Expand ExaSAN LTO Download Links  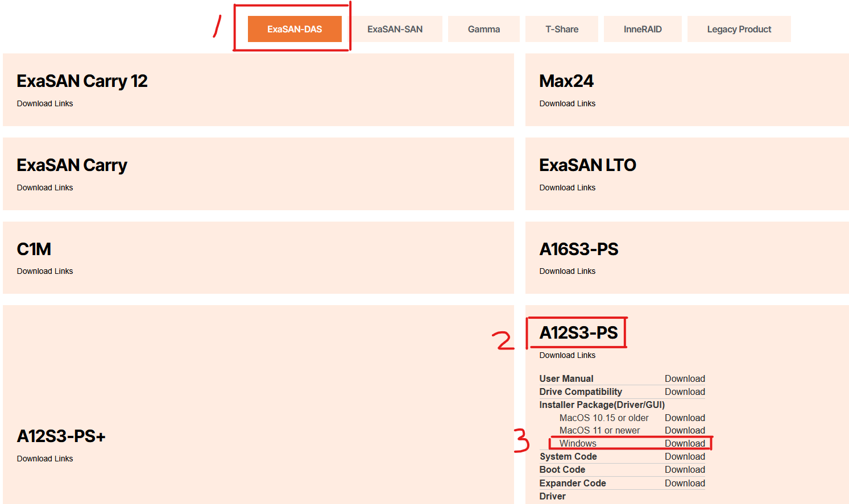point(567,188)
